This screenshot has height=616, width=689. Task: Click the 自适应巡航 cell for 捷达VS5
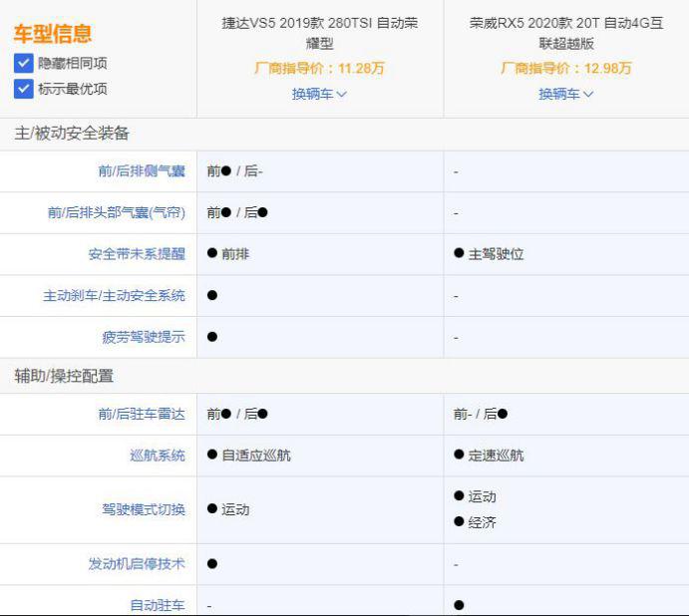click(x=255, y=456)
